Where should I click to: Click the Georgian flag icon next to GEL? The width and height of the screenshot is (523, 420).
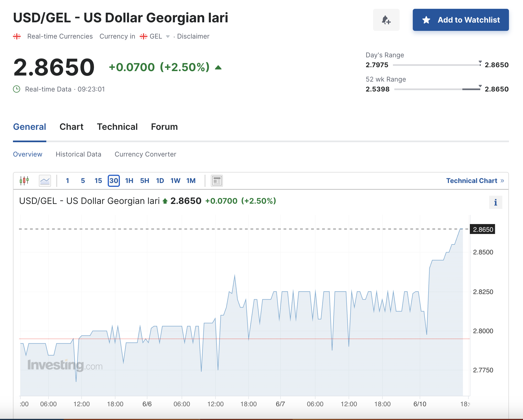pyautogui.click(x=143, y=36)
